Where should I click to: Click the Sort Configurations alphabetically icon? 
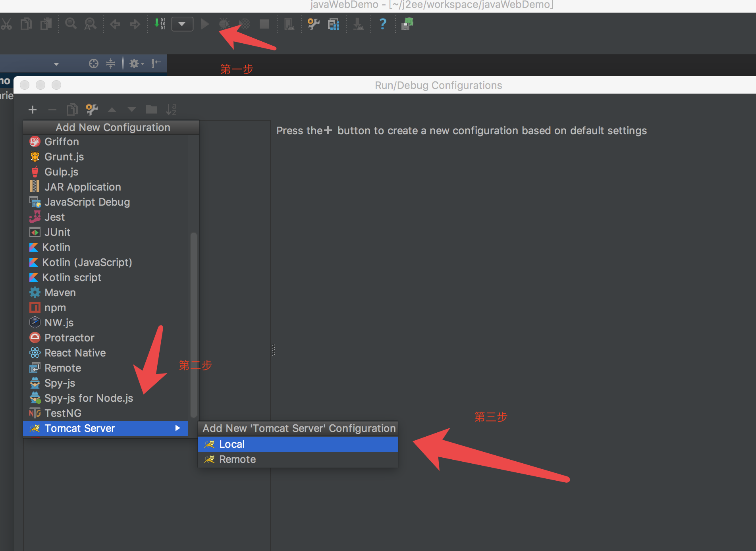point(171,109)
